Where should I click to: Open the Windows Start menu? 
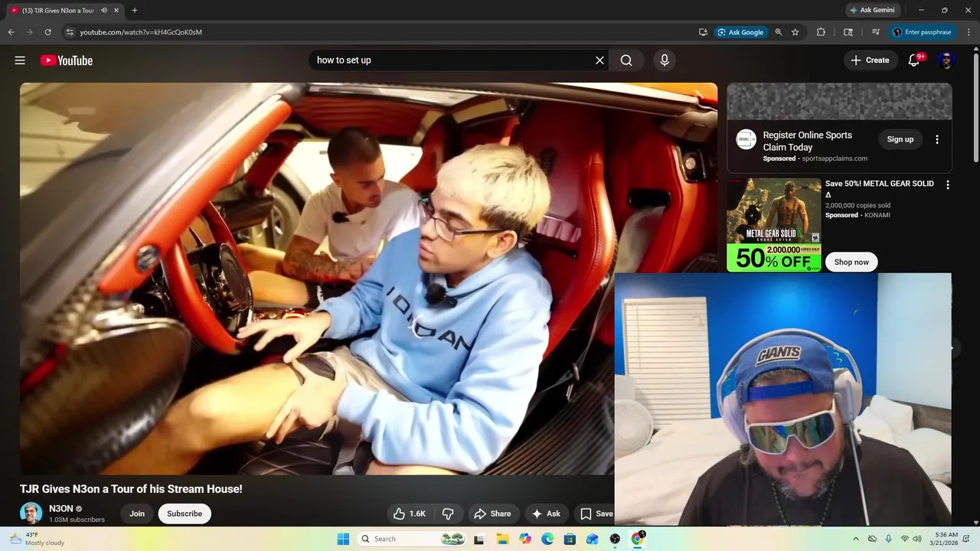(x=343, y=539)
